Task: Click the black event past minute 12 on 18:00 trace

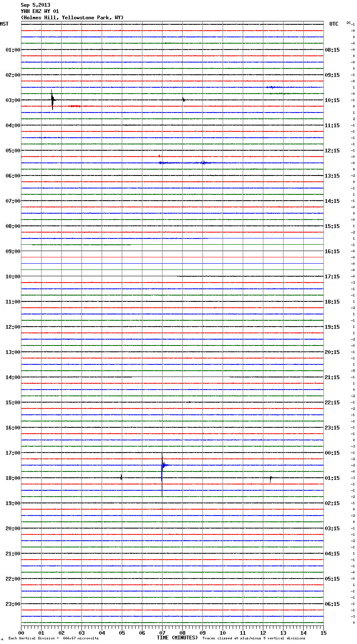Action: tap(271, 478)
